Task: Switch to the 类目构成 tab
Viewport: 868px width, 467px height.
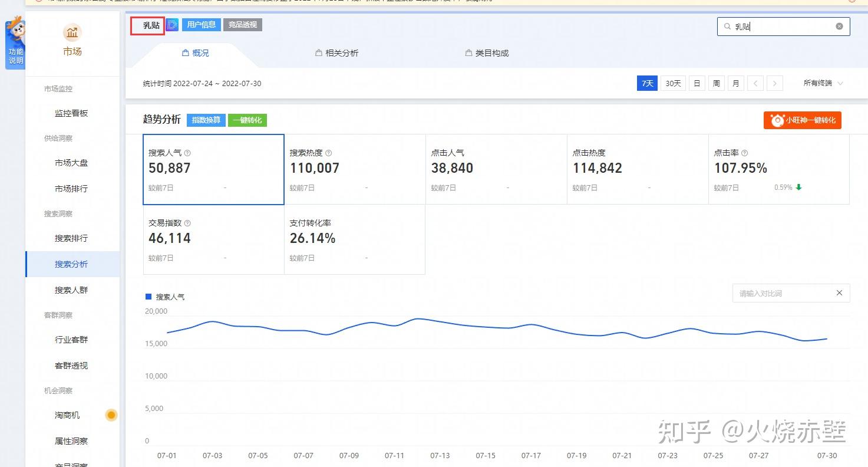Action: [487, 53]
